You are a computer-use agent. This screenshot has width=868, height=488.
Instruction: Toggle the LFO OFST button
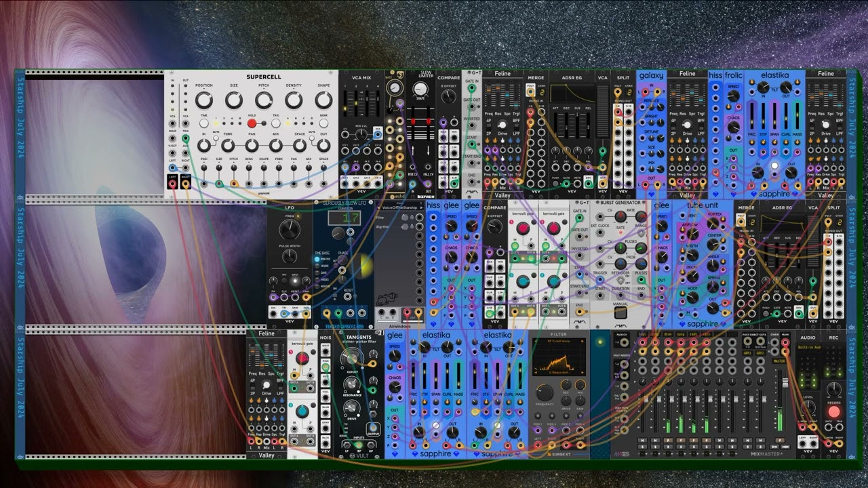295,281
